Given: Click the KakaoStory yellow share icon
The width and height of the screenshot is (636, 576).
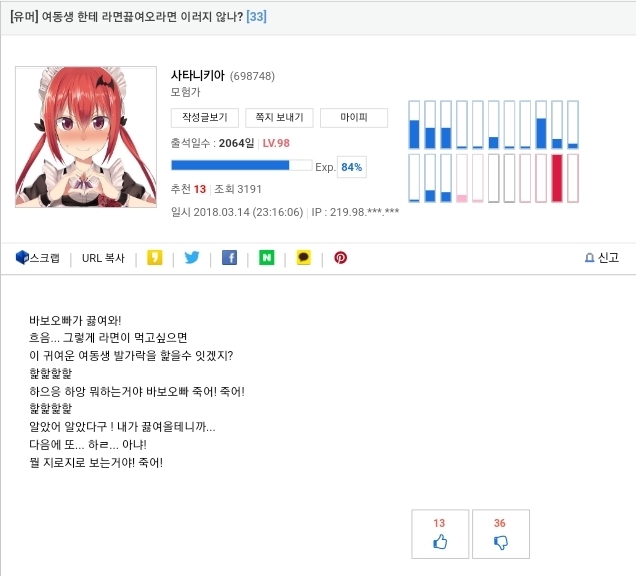Looking at the screenshot, I should tap(155, 258).
